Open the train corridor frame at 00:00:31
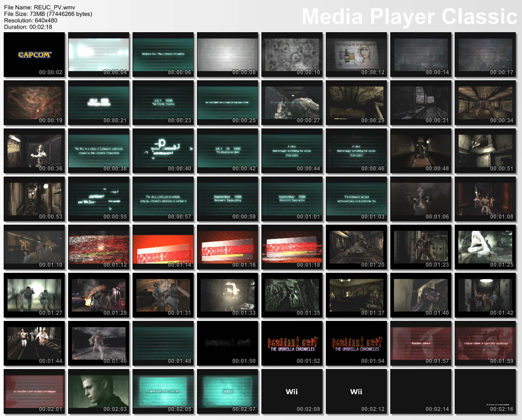Image resolution: width=522 pixels, height=420 pixels. pos(421,103)
